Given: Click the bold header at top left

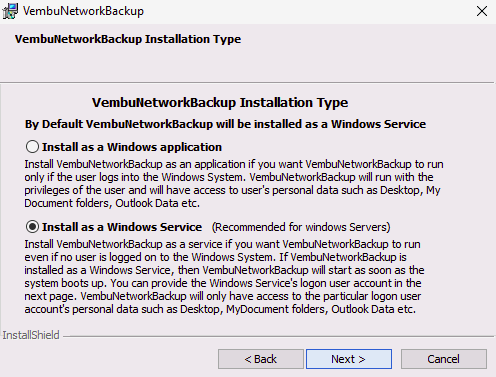Looking at the screenshot, I should tap(128, 39).
